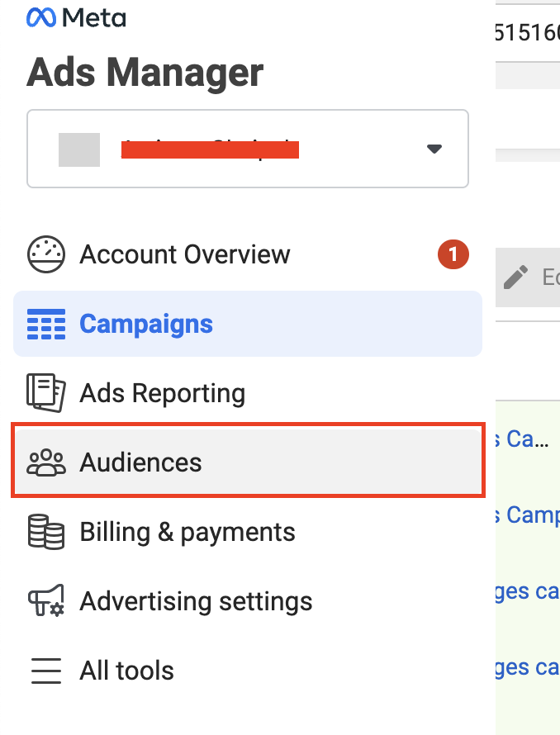Viewport: 560px width, 735px height.
Task: Select Campaigns text in the sidebar
Action: pyautogui.click(x=146, y=324)
